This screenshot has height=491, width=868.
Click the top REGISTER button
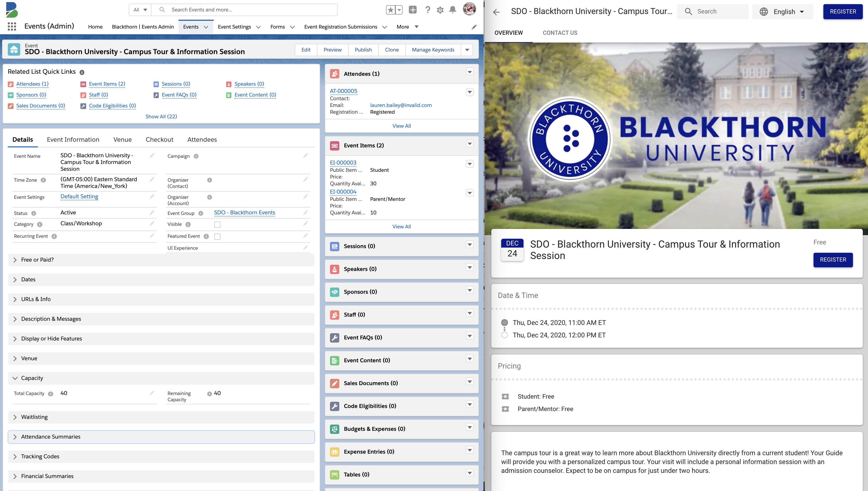pyautogui.click(x=843, y=12)
